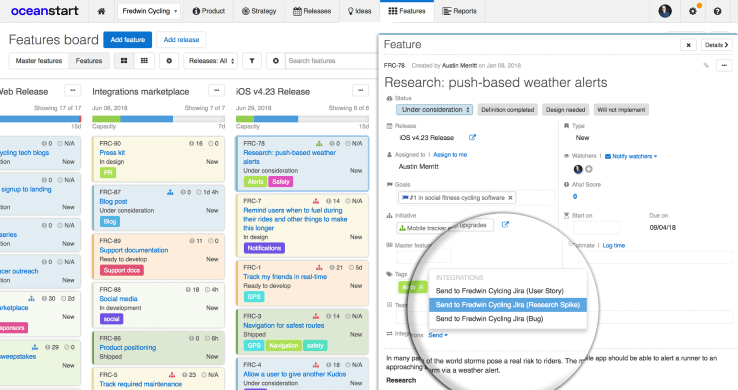Open the help question mark icon
Image resolution: width=738 pixels, height=390 pixels.
(717, 11)
